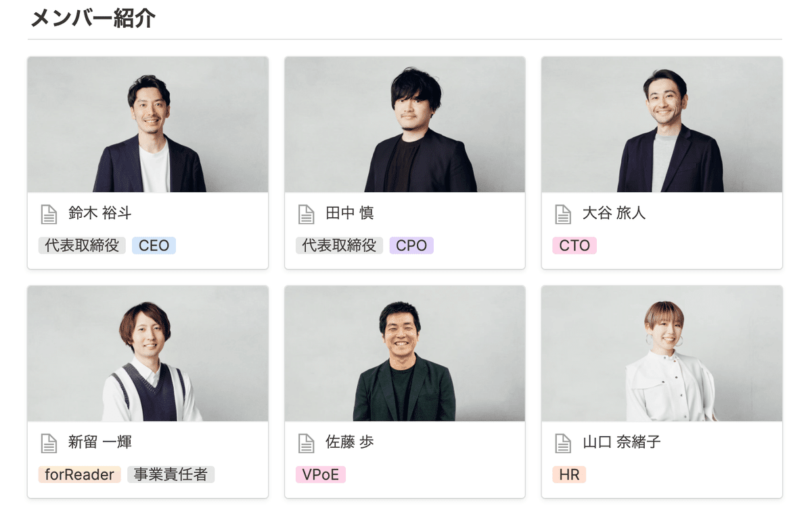Image resolution: width=812 pixels, height=508 pixels.
Task: Click the page icon beside 大谷 旅人
Action: (x=563, y=214)
